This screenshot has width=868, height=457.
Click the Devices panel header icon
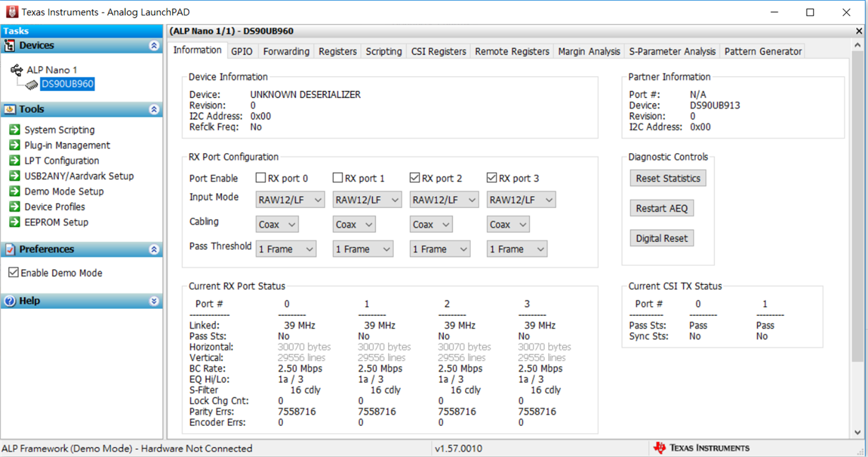(x=10, y=45)
